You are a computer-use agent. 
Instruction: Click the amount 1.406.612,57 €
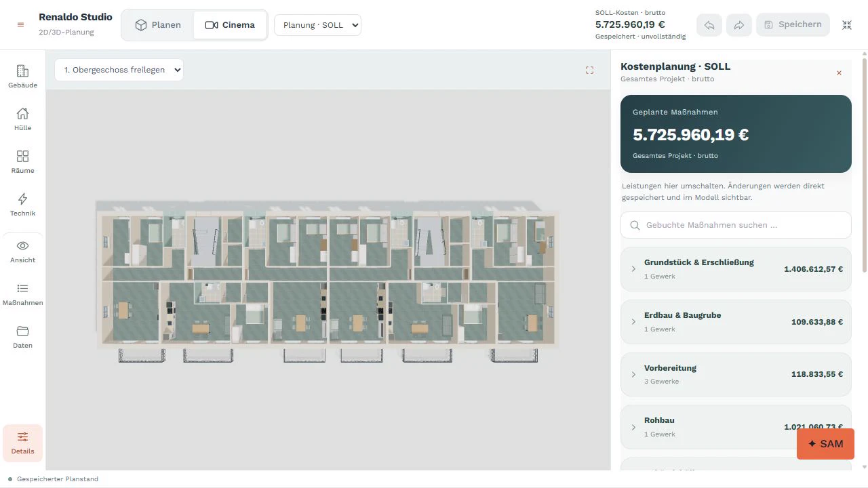[813, 269]
